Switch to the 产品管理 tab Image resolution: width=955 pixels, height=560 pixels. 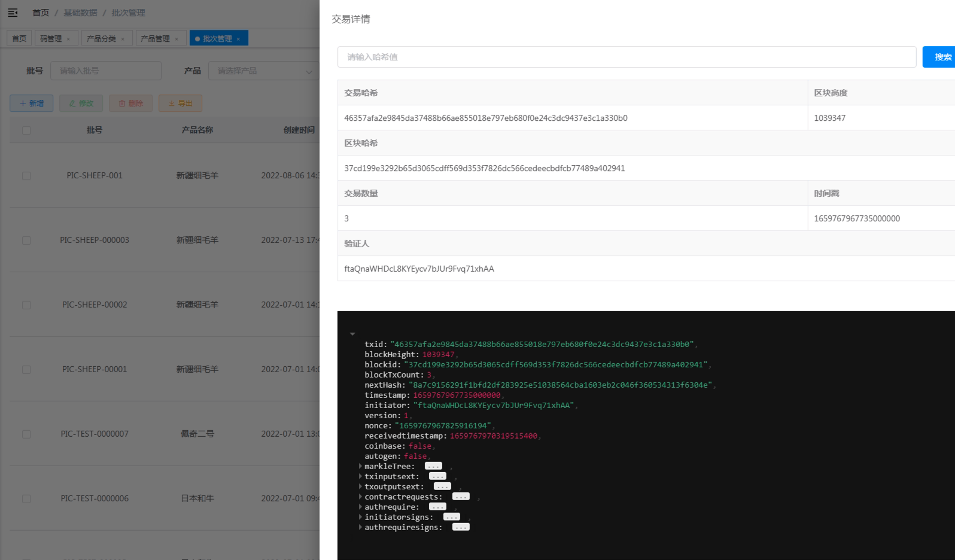pyautogui.click(x=156, y=38)
